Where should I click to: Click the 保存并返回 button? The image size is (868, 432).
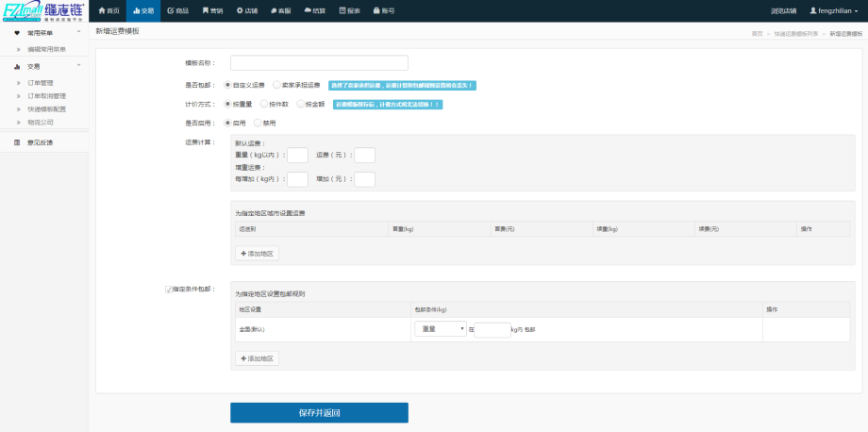(x=319, y=412)
